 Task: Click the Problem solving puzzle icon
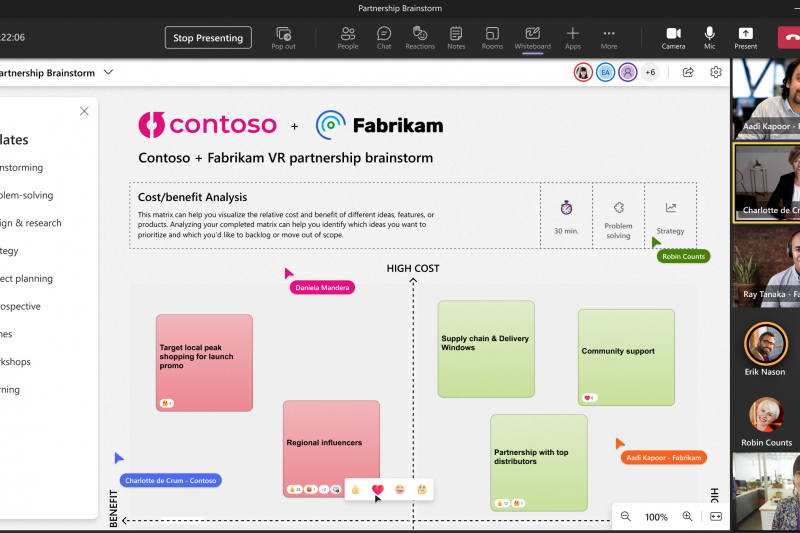click(618, 208)
